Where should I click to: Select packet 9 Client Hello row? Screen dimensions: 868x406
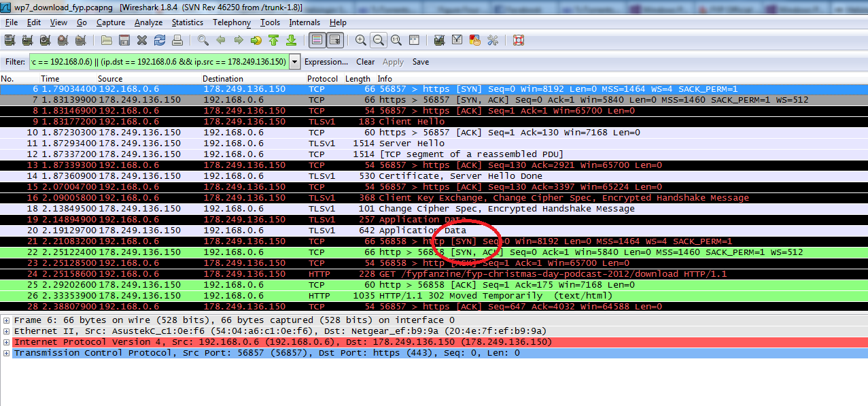(434, 122)
